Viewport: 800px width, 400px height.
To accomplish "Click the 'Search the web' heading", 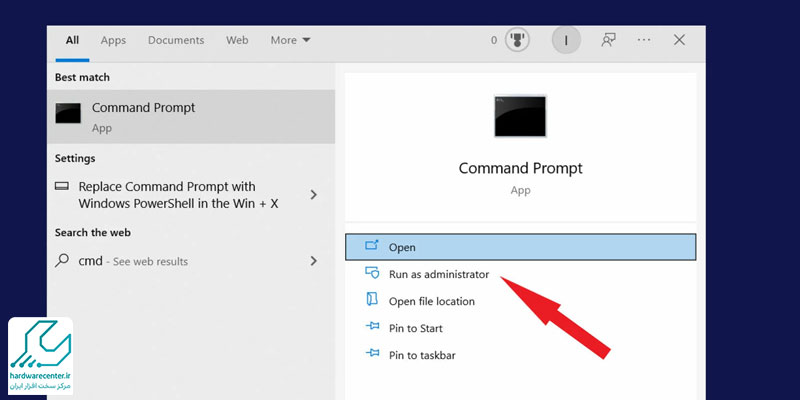I will click(x=93, y=233).
